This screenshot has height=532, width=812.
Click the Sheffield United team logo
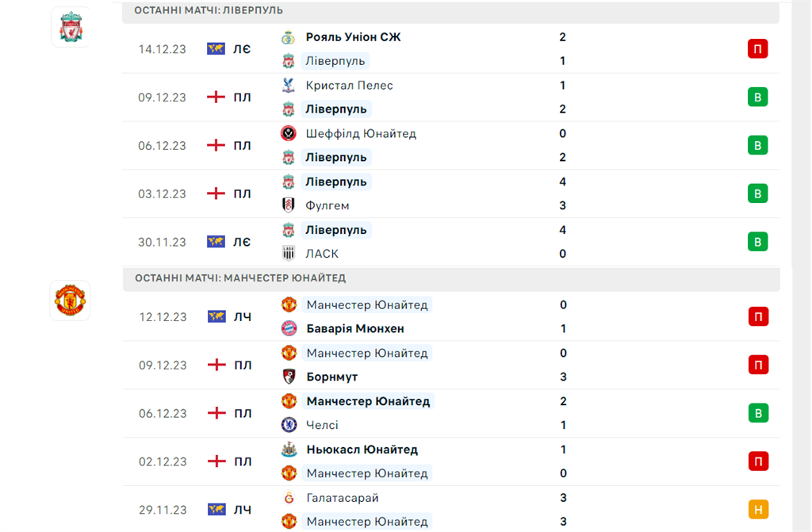click(x=289, y=134)
